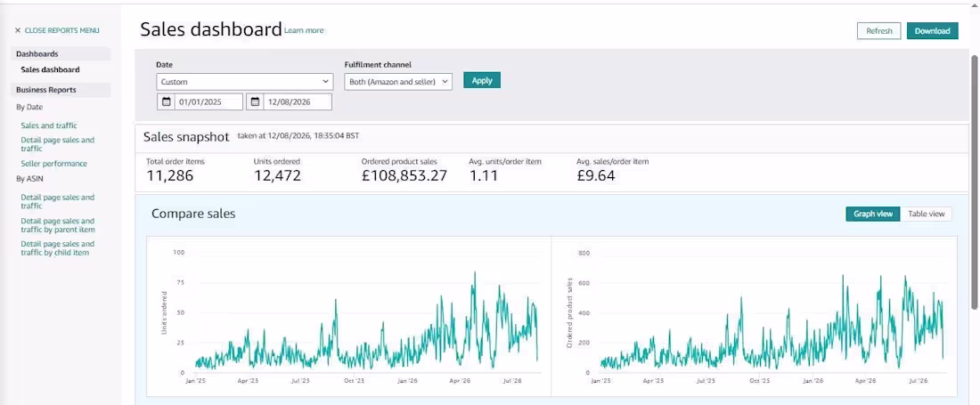Click the page vertical scrollbar

[x=974, y=181]
